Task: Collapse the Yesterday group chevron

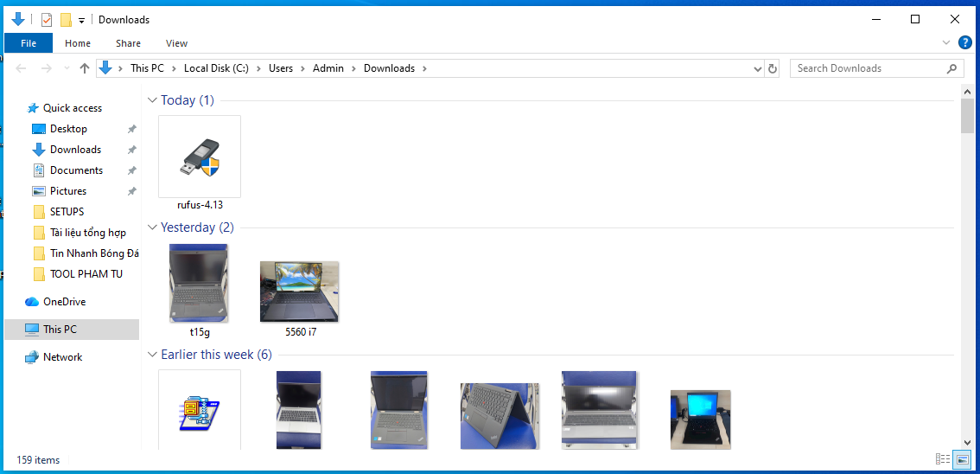Action: pyautogui.click(x=153, y=227)
